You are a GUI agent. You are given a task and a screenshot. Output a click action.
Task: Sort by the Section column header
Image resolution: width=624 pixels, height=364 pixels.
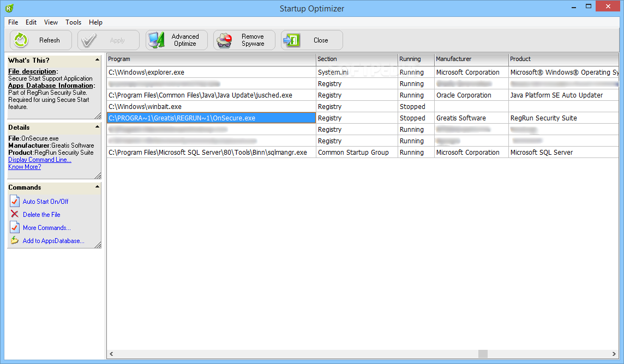(357, 59)
